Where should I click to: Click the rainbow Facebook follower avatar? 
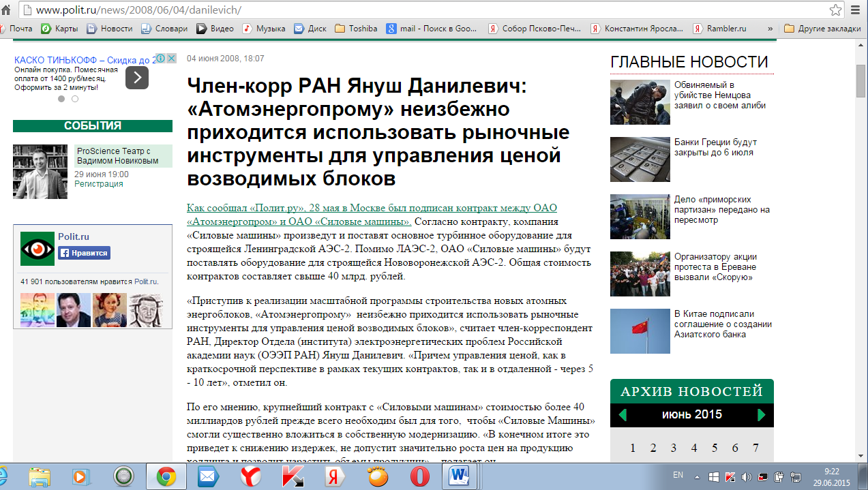[37, 310]
